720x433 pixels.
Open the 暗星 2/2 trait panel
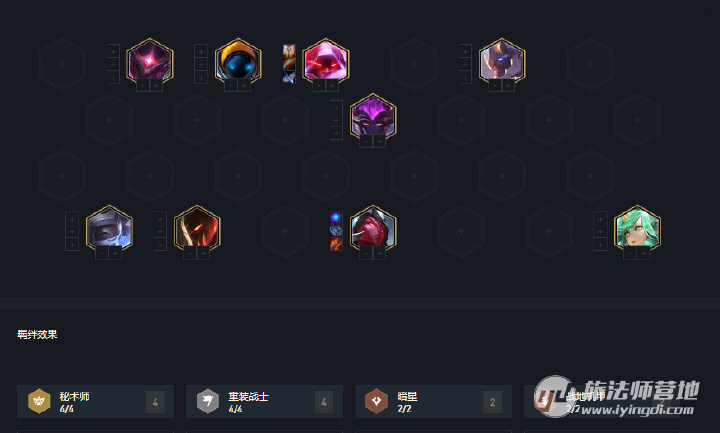(x=433, y=401)
